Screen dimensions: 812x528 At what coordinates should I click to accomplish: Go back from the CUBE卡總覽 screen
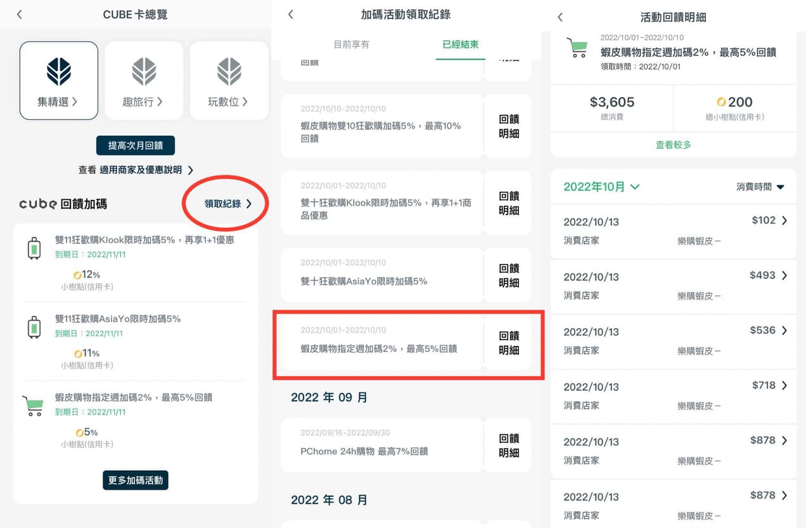[x=20, y=14]
